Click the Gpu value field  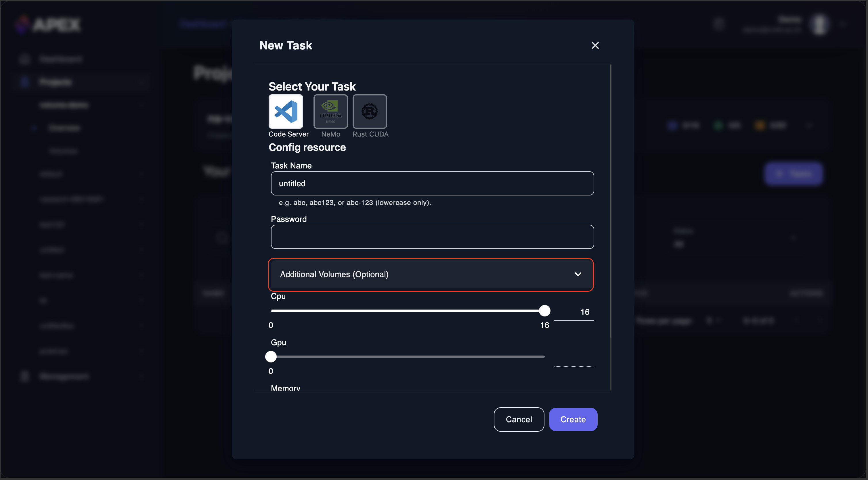(x=574, y=358)
